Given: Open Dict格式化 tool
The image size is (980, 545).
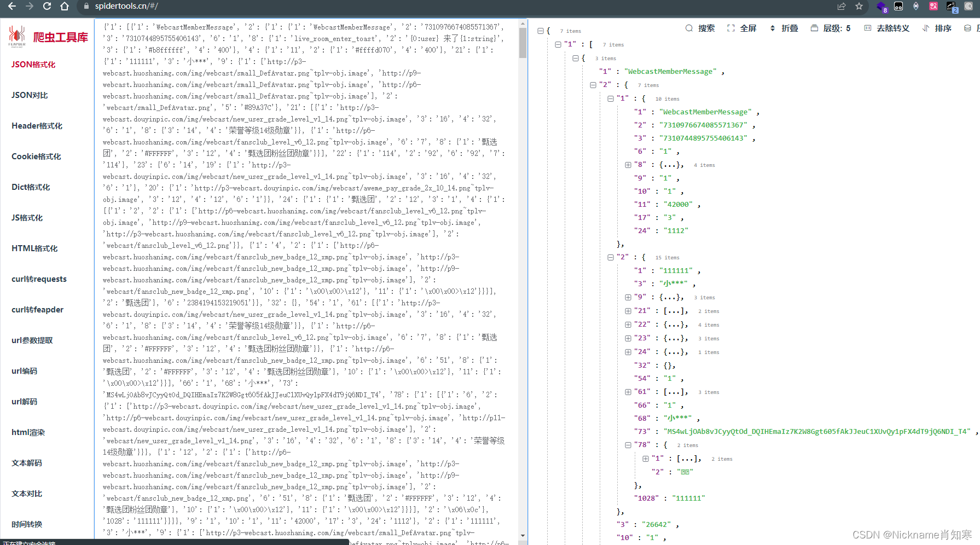Looking at the screenshot, I should (31, 187).
